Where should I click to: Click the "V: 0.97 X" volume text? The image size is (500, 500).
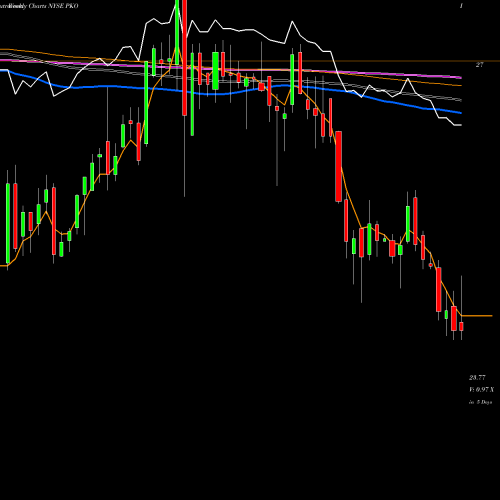[481, 390]
